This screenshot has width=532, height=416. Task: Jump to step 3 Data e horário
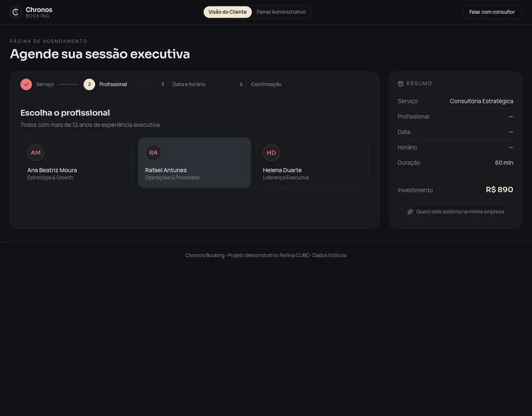click(x=181, y=84)
